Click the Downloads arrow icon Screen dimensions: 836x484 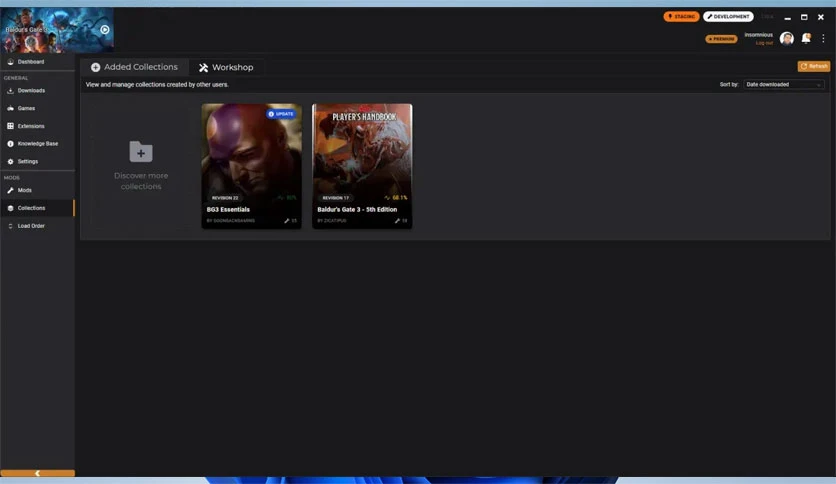(x=10, y=91)
